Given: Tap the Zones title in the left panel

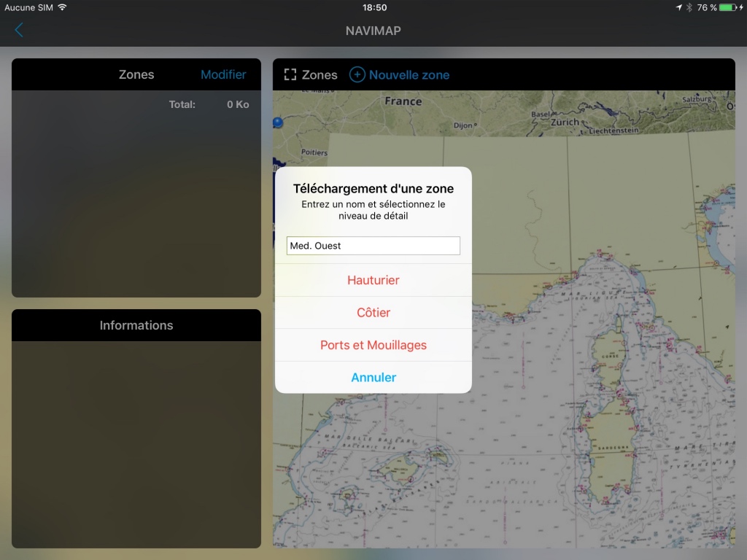Looking at the screenshot, I should 136,75.
